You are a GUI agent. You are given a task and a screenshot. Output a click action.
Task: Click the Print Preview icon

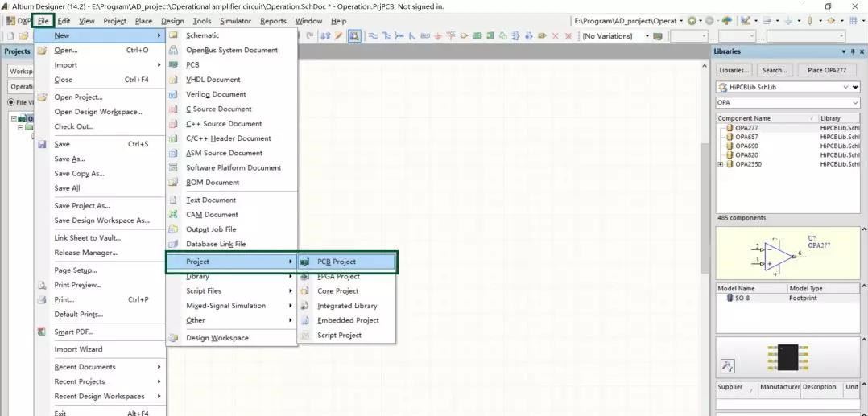(x=42, y=285)
